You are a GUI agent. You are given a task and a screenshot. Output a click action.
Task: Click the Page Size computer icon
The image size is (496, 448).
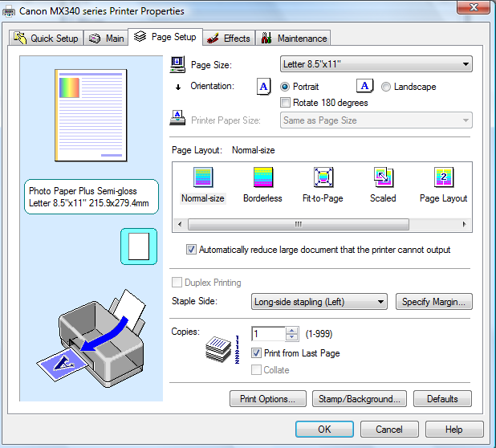[x=177, y=64]
